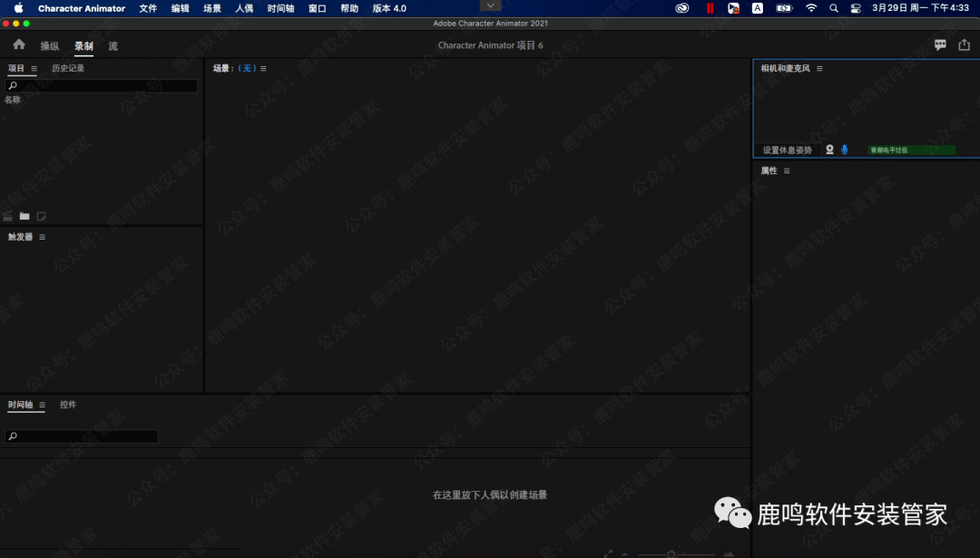Toggle the microphone input icon

pyautogui.click(x=845, y=150)
